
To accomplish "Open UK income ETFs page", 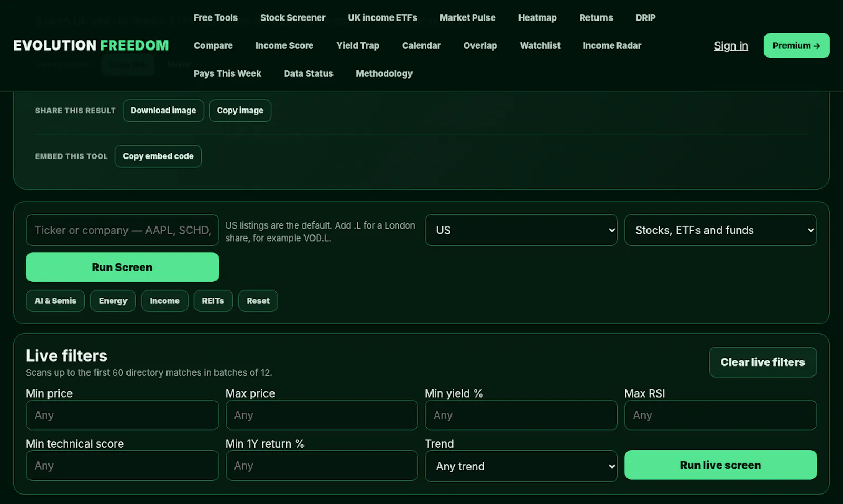I will (383, 18).
